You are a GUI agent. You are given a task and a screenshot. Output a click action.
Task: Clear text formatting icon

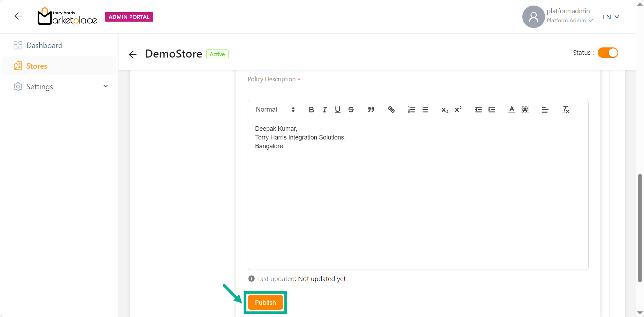click(565, 110)
